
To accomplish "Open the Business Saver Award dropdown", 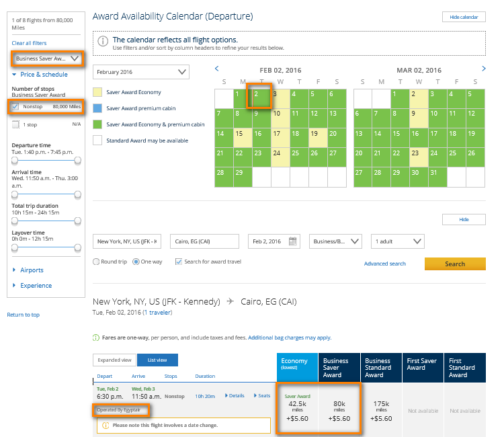I will coord(46,58).
